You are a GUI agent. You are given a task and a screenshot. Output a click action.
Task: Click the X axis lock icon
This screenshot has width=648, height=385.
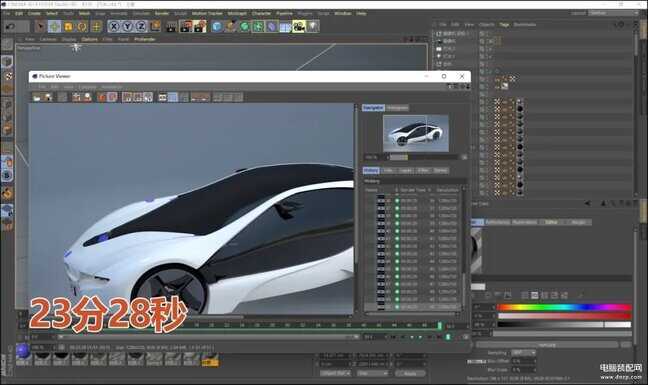point(114,27)
